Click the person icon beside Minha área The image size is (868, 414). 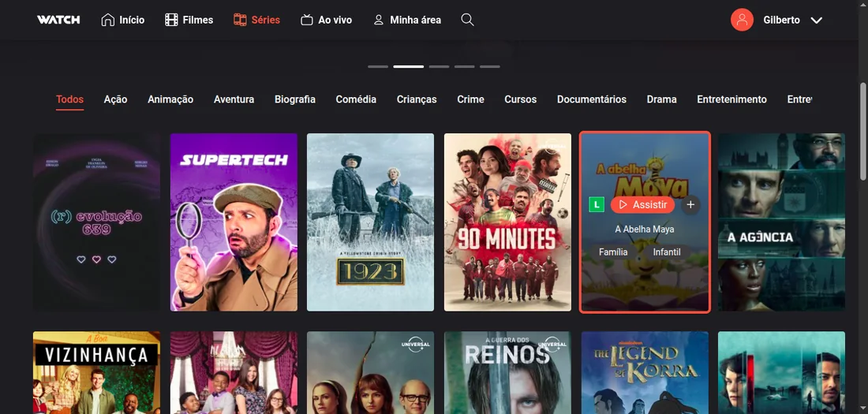coord(379,20)
